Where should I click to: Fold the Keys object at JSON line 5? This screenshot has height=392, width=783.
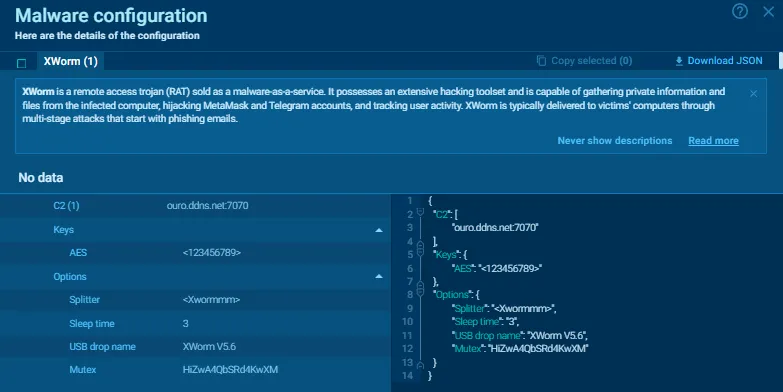pyautogui.click(x=420, y=251)
